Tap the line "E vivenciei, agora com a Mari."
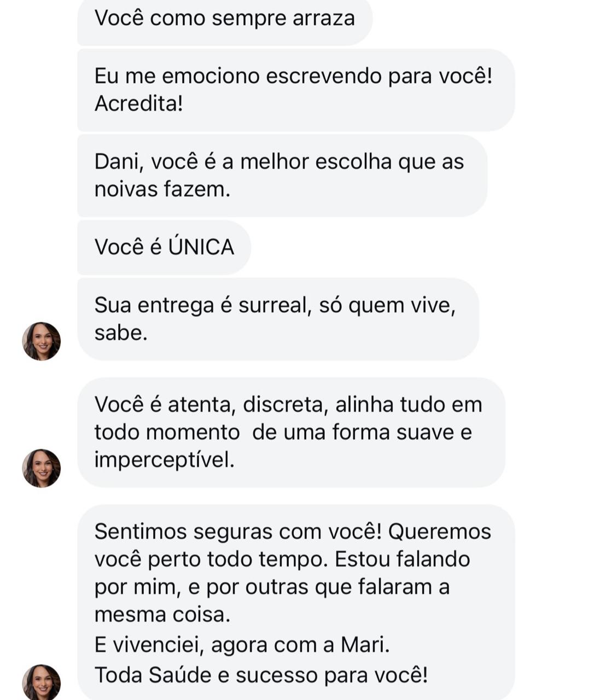594x700 pixels. point(242,645)
